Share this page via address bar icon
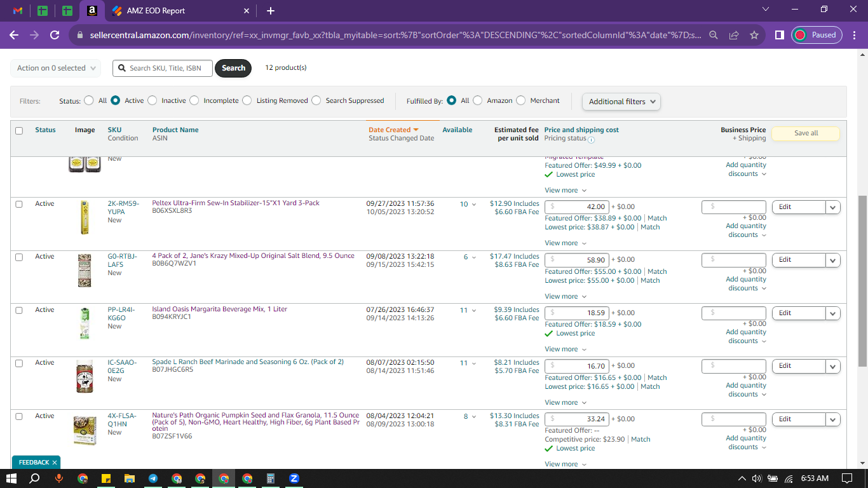The width and height of the screenshot is (868, 488). [x=734, y=35]
